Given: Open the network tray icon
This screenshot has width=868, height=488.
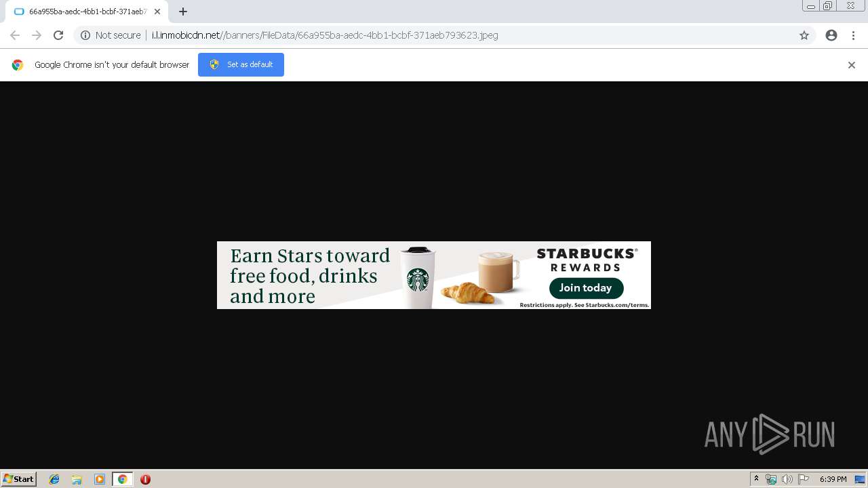Looking at the screenshot, I should 771,479.
